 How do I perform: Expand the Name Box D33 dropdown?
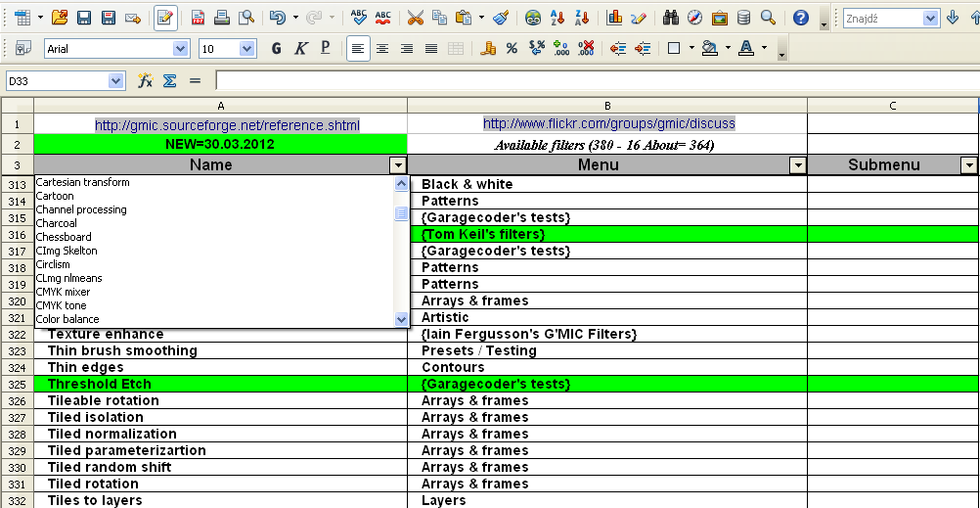tap(115, 80)
